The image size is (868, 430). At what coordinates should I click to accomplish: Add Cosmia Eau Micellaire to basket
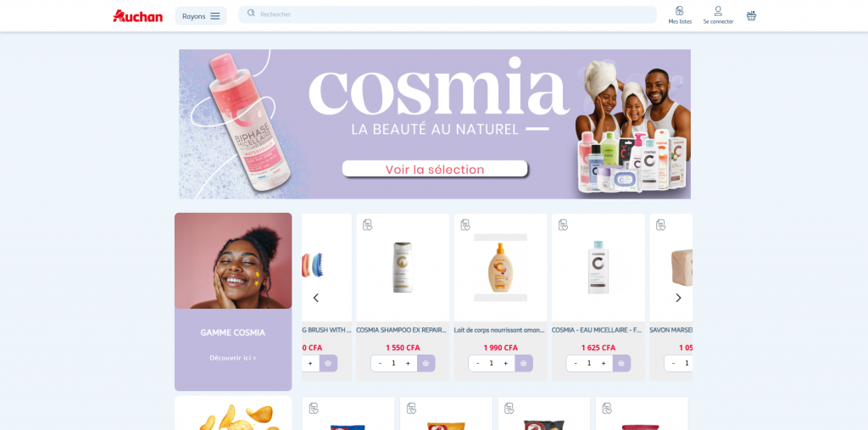coord(621,364)
